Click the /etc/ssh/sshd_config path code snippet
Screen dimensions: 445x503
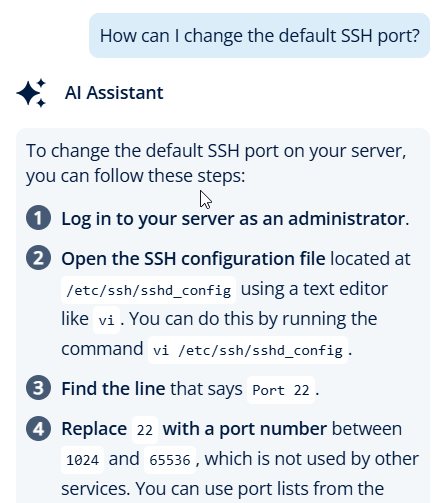[x=148, y=290]
